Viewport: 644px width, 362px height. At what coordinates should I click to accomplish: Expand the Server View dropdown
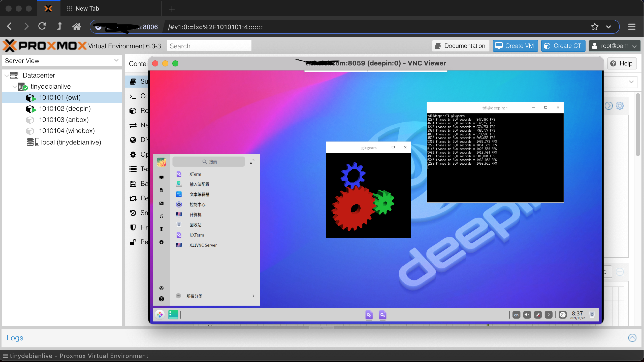point(116,60)
